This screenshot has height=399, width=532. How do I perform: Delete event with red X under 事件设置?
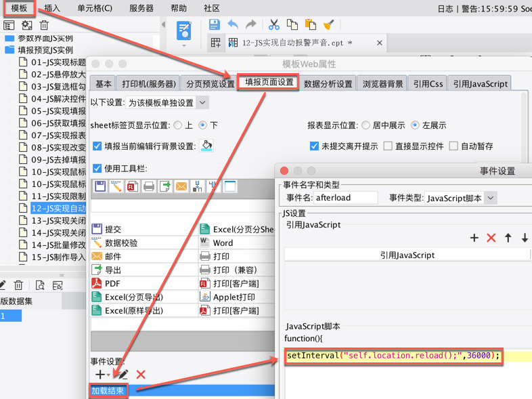(141, 375)
